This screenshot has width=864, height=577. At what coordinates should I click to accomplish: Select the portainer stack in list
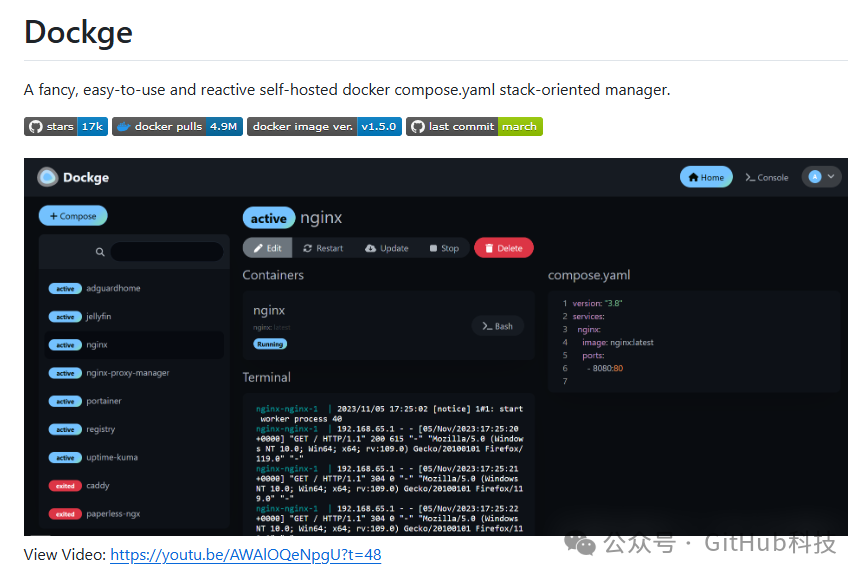click(134, 401)
